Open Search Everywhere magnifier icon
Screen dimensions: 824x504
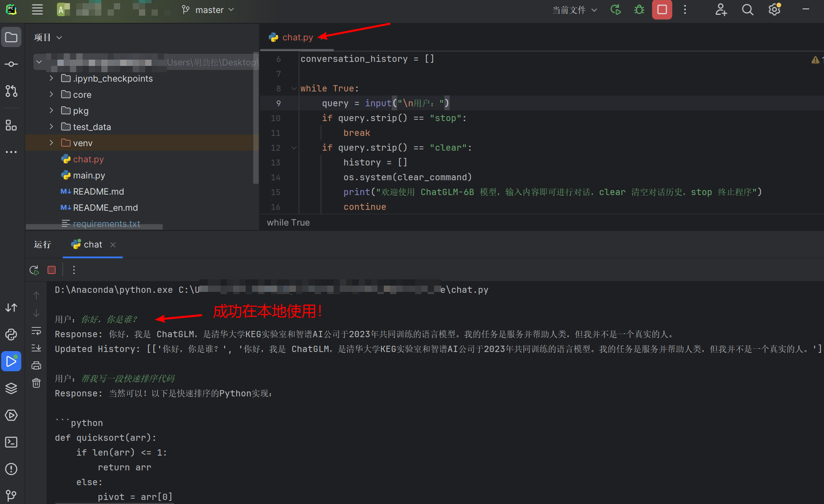pyautogui.click(x=747, y=10)
